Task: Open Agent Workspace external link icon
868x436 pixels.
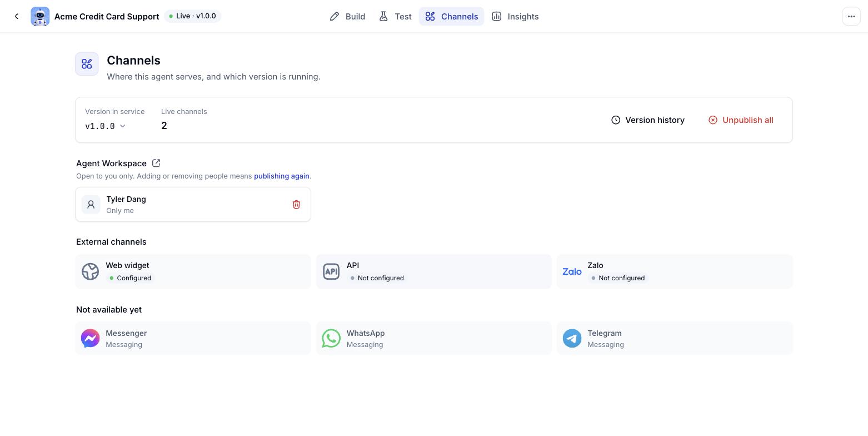Action: pyautogui.click(x=156, y=163)
